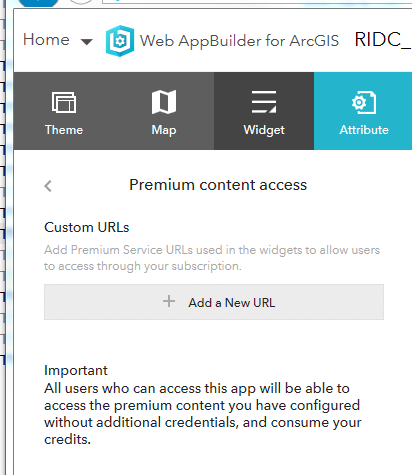Click the Add a New URL button
Screen dimensions: 412x475
point(214,302)
